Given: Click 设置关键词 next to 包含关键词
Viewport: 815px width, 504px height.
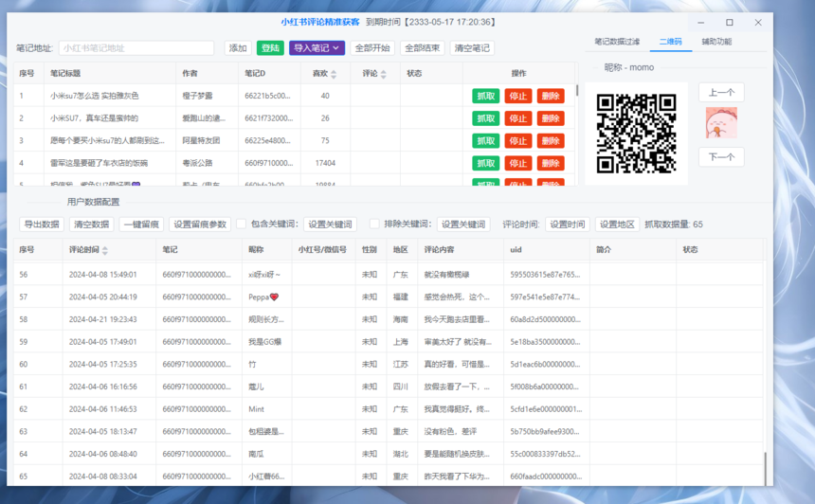Looking at the screenshot, I should click(x=330, y=224).
